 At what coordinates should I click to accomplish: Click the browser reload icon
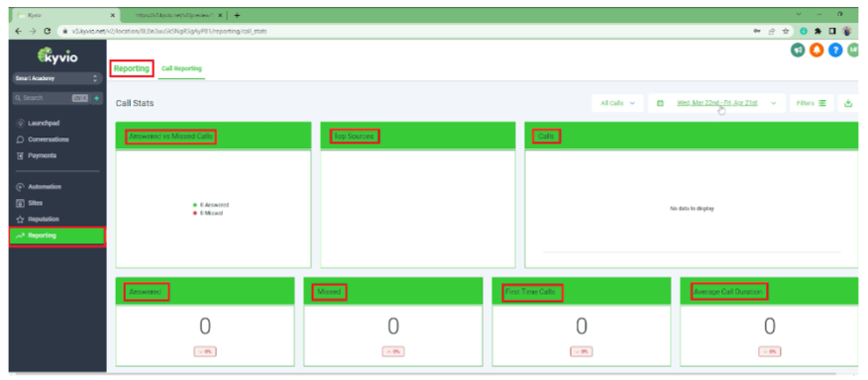tap(47, 32)
